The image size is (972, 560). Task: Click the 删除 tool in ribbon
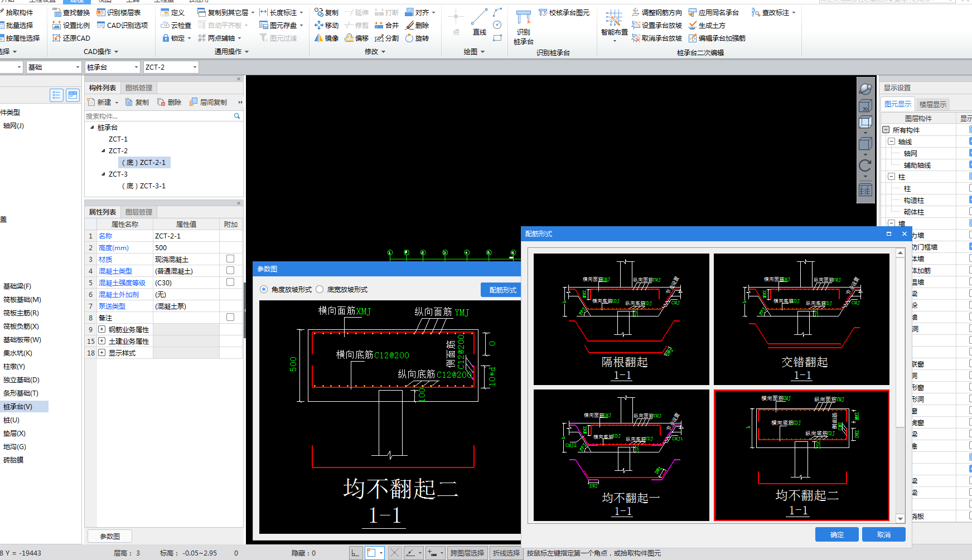(417, 25)
